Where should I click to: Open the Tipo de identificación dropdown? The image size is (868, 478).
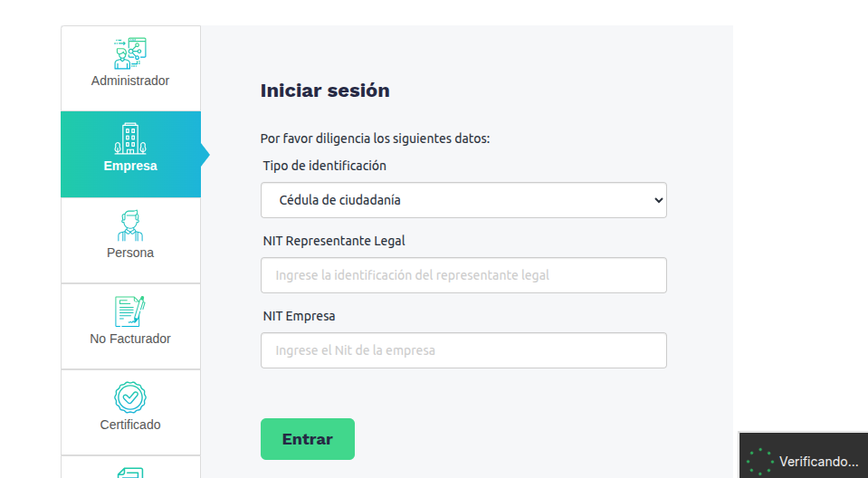[463, 200]
